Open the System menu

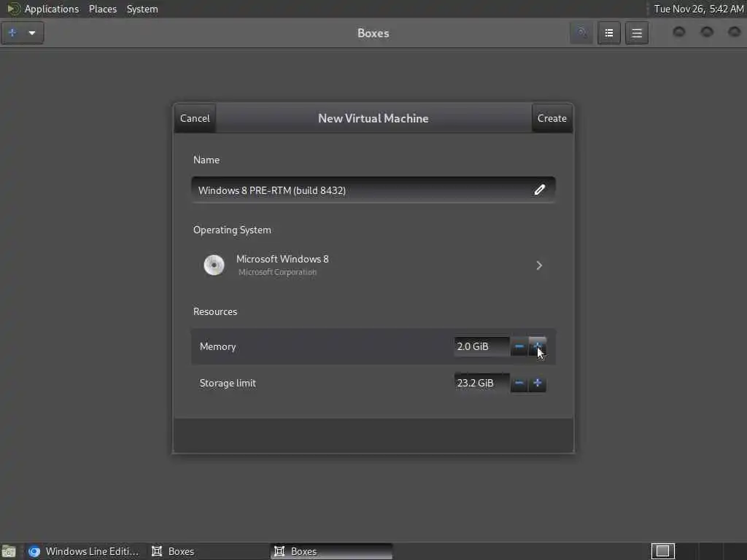[x=142, y=9]
